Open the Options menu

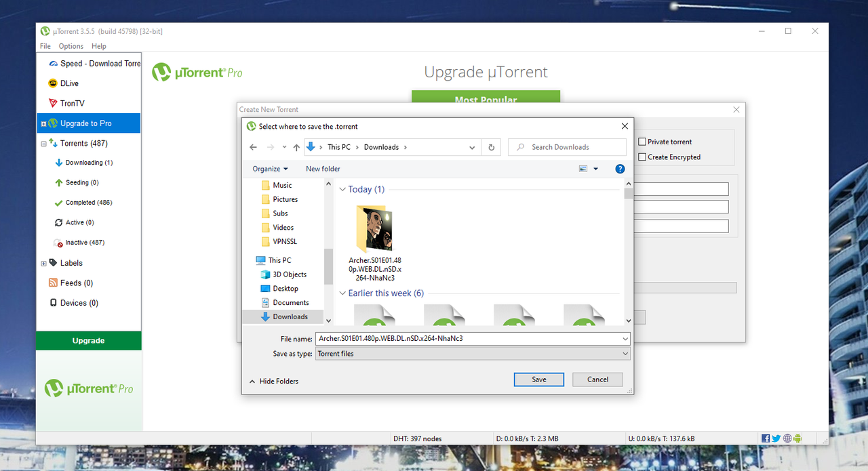tap(71, 46)
